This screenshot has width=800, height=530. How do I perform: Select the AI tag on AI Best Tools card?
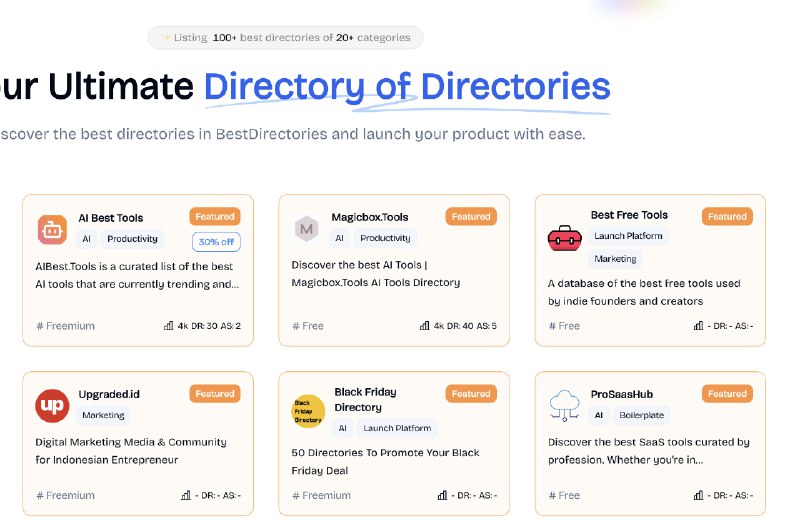tap(86, 239)
